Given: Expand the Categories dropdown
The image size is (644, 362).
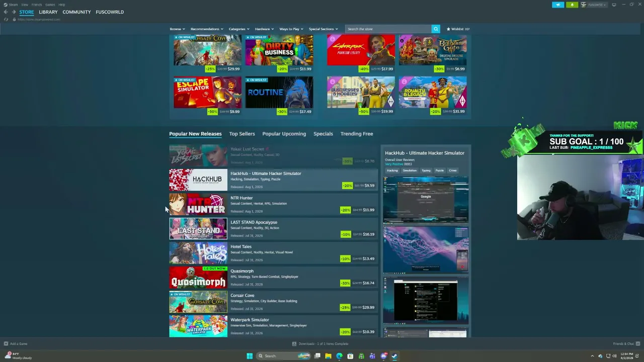Looking at the screenshot, I should 239,29.
